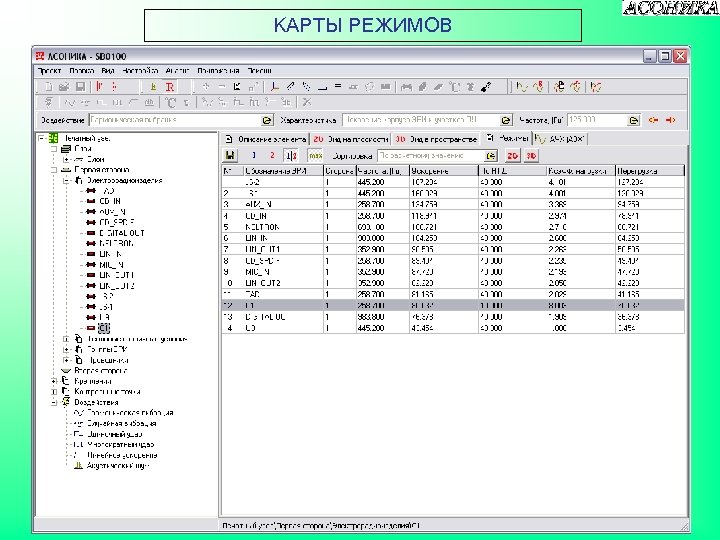Open the Частота [Гц] dropdown
The height and width of the screenshot is (540, 720).
pos(633,120)
